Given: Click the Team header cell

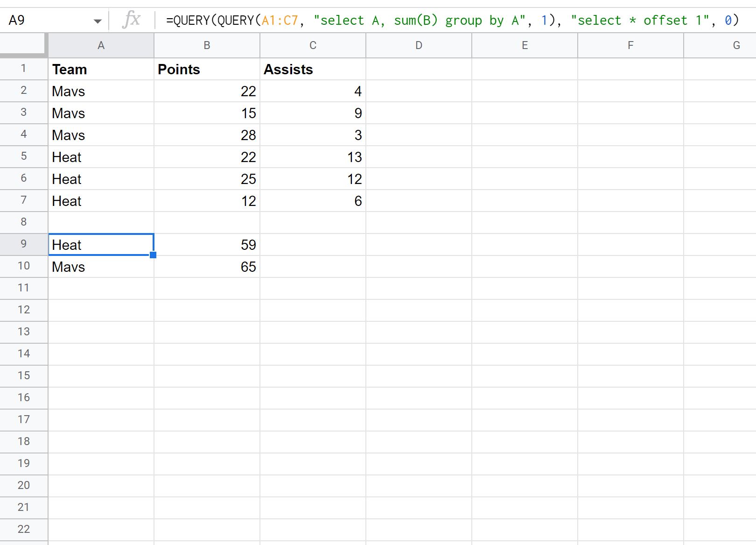Looking at the screenshot, I should click(x=101, y=69).
